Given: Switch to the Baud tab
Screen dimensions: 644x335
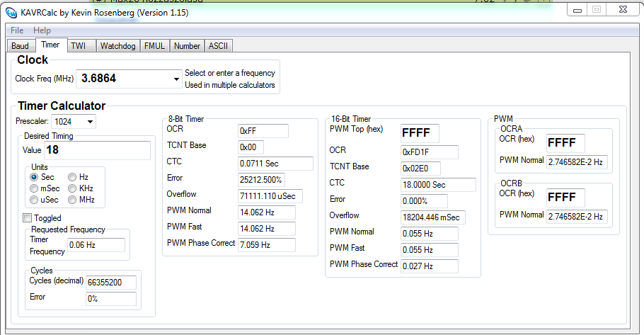Looking at the screenshot, I should click(x=20, y=46).
